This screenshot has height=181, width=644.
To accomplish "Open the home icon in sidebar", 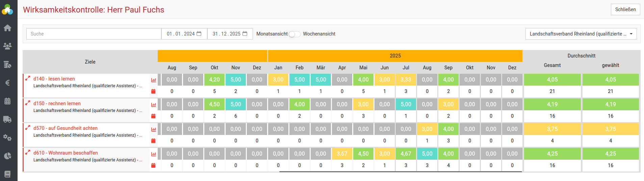I will click(x=7, y=28).
